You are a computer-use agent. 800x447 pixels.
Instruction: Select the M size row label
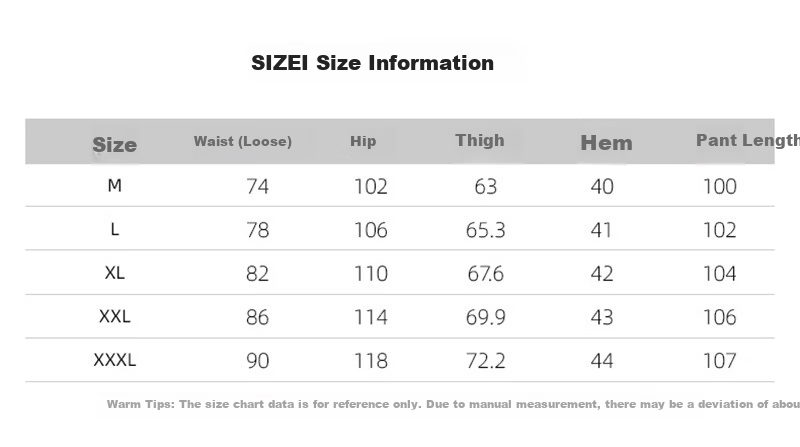115,186
